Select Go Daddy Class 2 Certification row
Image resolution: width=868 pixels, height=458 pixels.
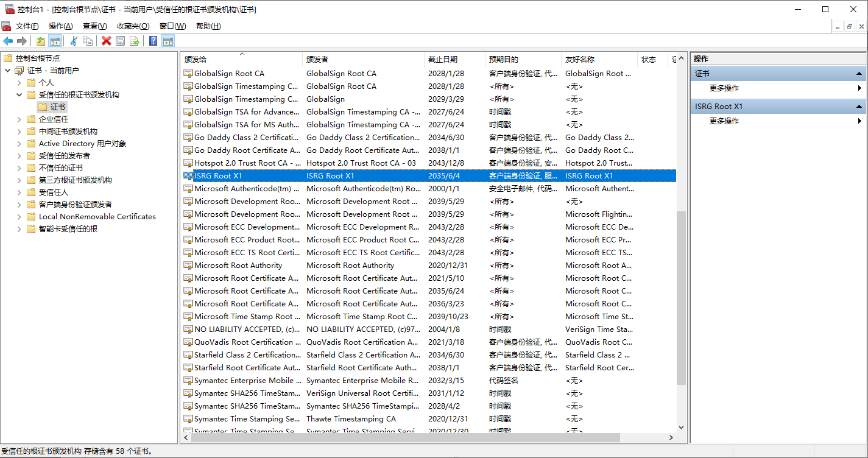pyautogui.click(x=429, y=137)
